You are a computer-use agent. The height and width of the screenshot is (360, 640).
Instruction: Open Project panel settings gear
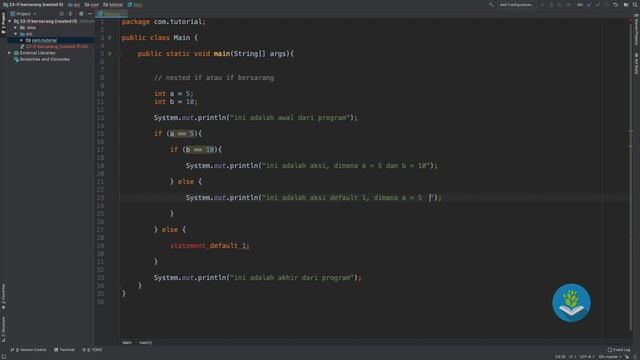tap(81, 13)
